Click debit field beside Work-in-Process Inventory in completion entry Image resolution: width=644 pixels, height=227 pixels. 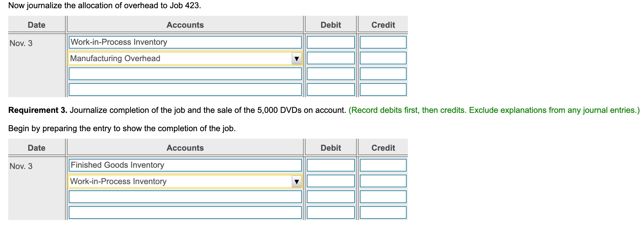(x=331, y=181)
